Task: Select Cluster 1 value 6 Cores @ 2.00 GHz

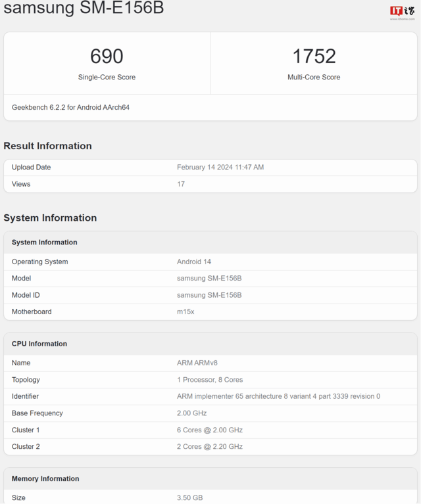Action: point(209,430)
